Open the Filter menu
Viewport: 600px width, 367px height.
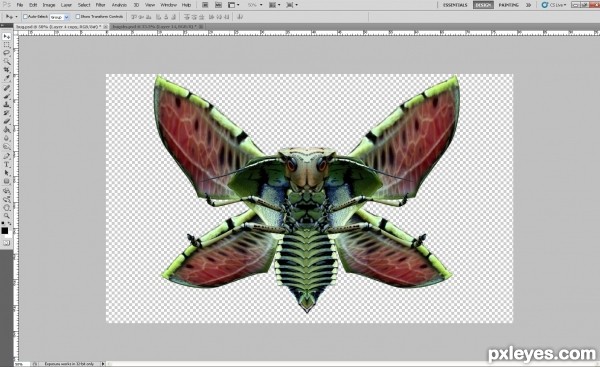pos(101,5)
